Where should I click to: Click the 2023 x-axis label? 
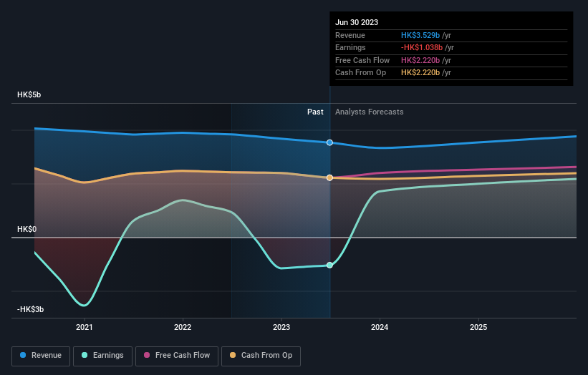[281, 327]
